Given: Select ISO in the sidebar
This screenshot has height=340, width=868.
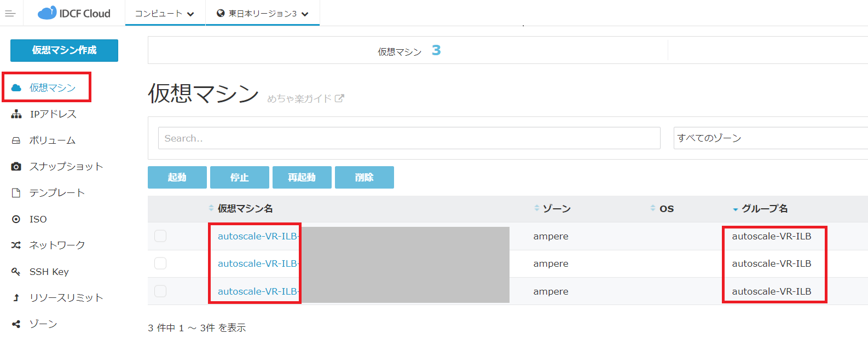Looking at the screenshot, I should pos(38,219).
